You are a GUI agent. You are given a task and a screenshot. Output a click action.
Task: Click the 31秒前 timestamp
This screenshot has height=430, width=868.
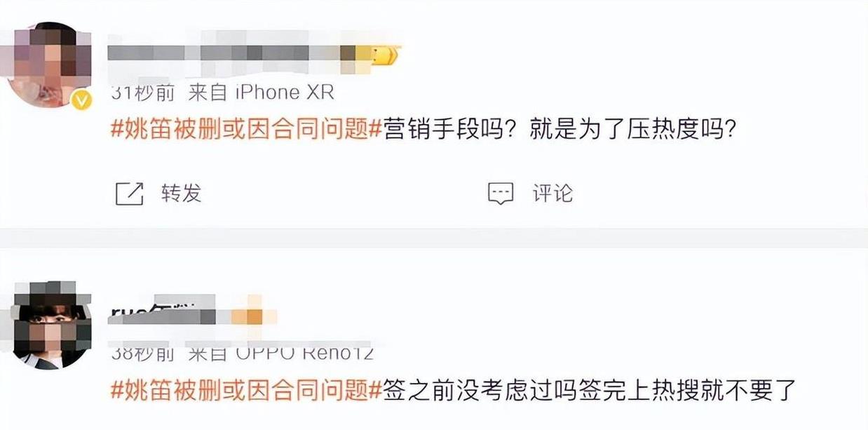click(143, 92)
